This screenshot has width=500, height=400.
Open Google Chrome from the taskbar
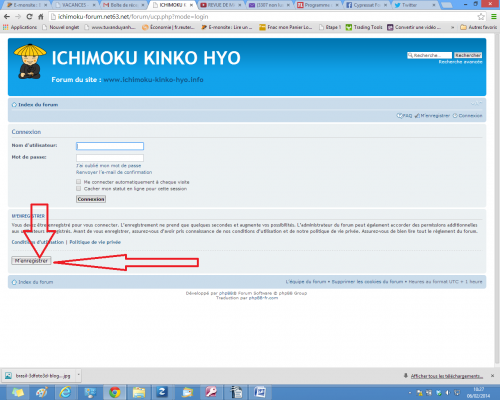point(115,392)
